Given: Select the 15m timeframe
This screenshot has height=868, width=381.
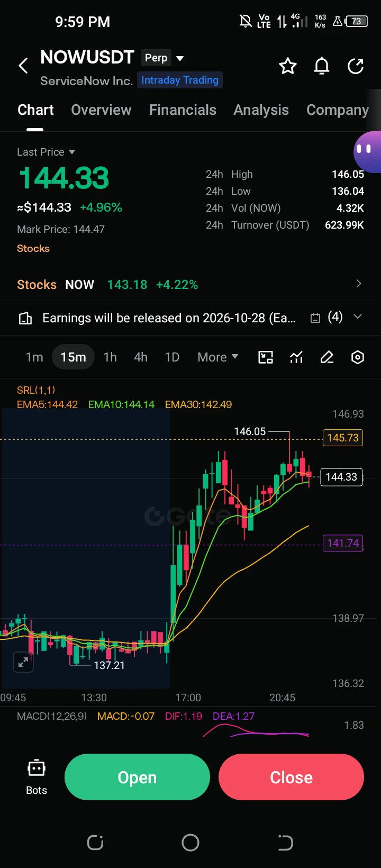Looking at the screenshot, I should (x=73, y=357).
